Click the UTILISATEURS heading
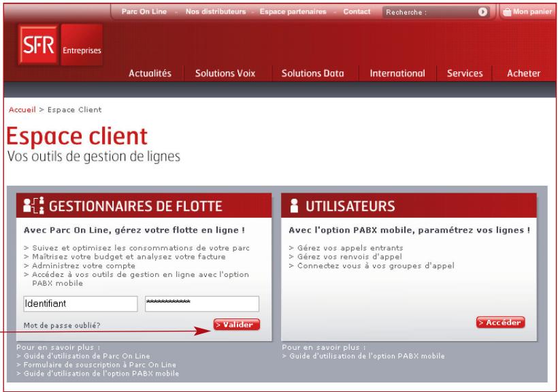This screenshot has height=392, width=558. coord(350,206)
